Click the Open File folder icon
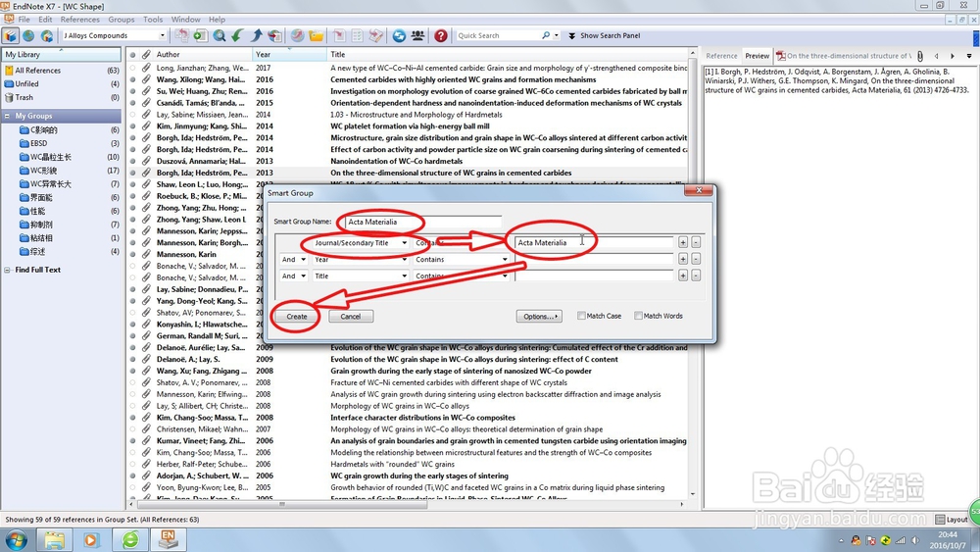This screenshot has height=552, width=980. click(x=317, y=35)
